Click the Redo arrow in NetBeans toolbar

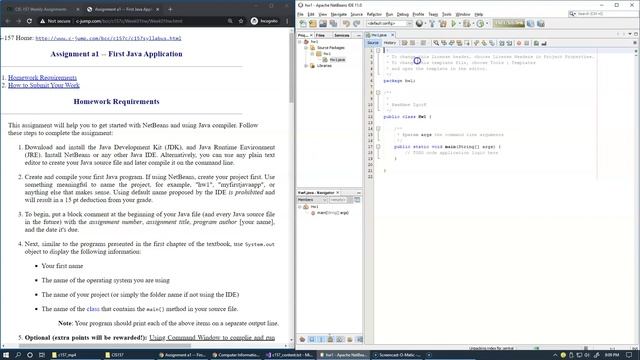356,24
